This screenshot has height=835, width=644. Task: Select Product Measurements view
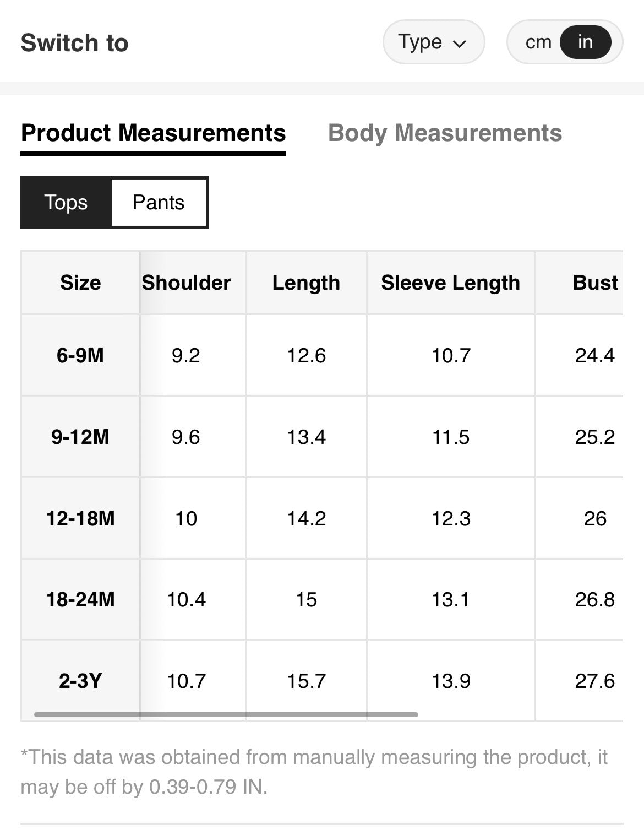(x=153, y=133)
